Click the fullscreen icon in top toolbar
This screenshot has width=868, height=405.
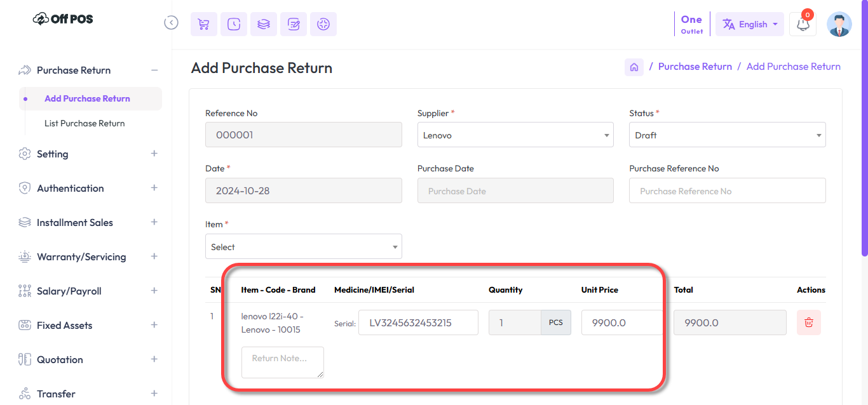pos(323,24)
